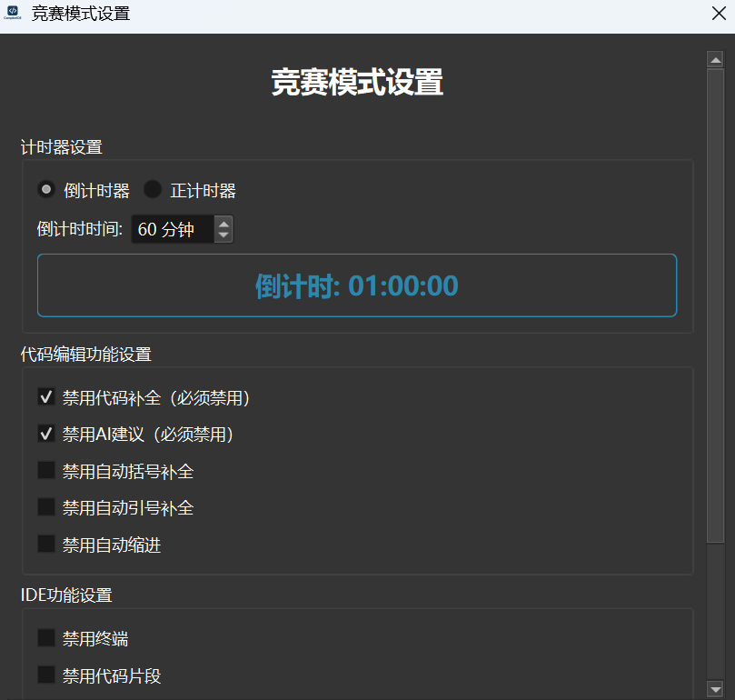
Task: Increase countdown minutes with spinner up arrow
Action: [223, 223]
